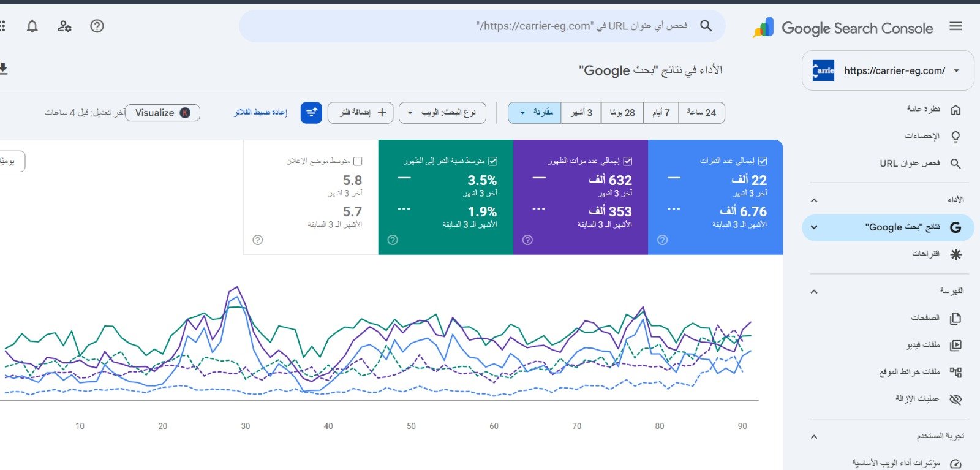
Task: Open the search type Web dropdown
Action: point(442,113)
